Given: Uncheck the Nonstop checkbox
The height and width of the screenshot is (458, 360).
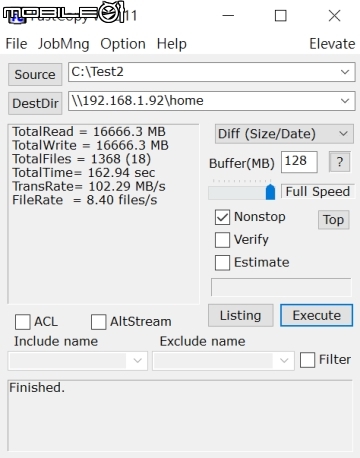Looking at the screenshot, I should coord(222,217).
